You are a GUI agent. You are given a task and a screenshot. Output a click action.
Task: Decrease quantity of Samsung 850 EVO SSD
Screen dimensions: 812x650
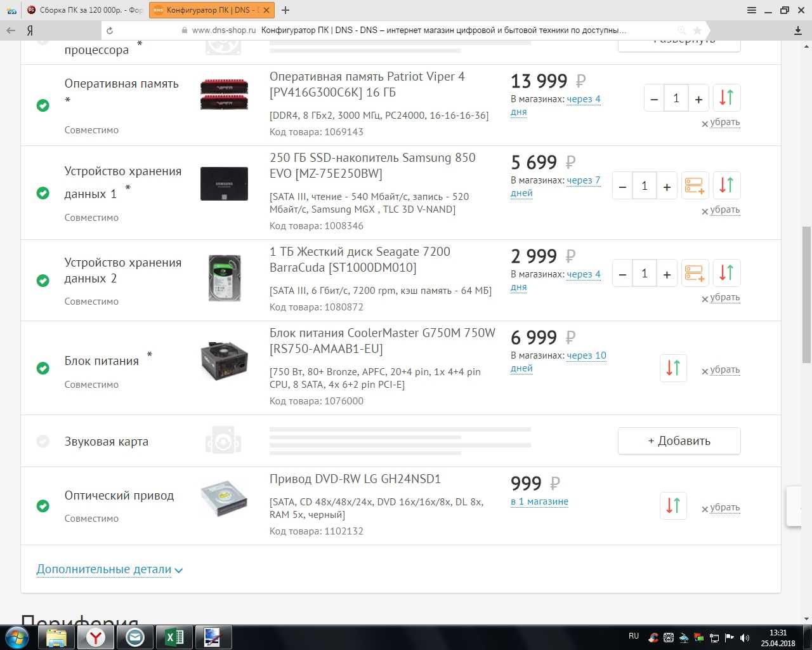point(622,187)
